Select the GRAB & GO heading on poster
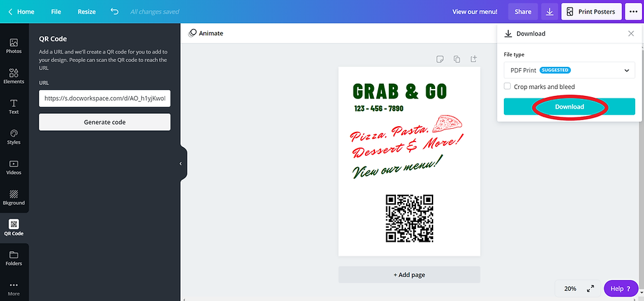This screenshot has height=301, width=644. [400, 91]
